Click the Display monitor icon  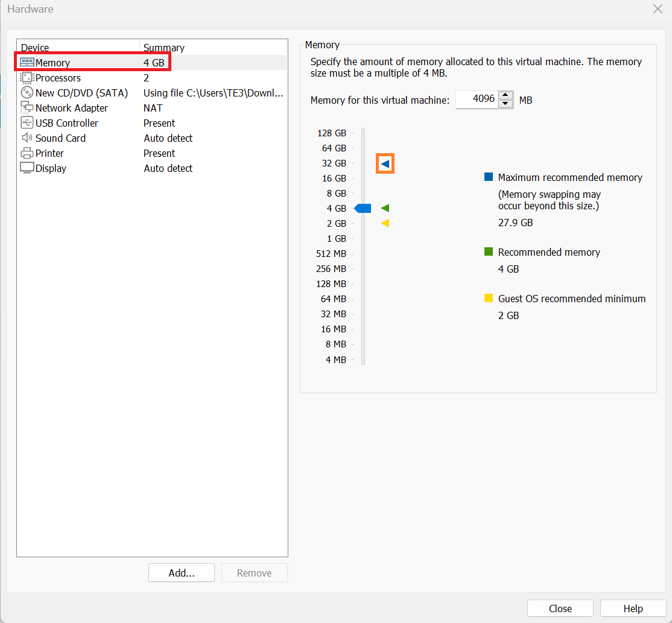click(x=27, y=168)
